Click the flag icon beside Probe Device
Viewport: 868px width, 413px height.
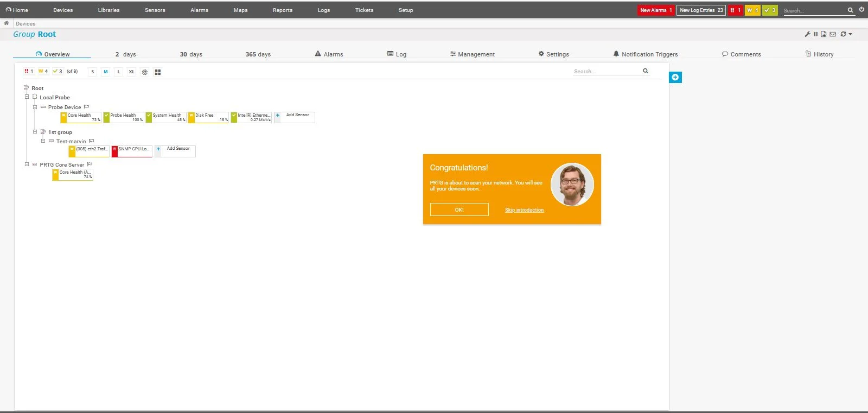pyautogui.click(x=86, y=107)
